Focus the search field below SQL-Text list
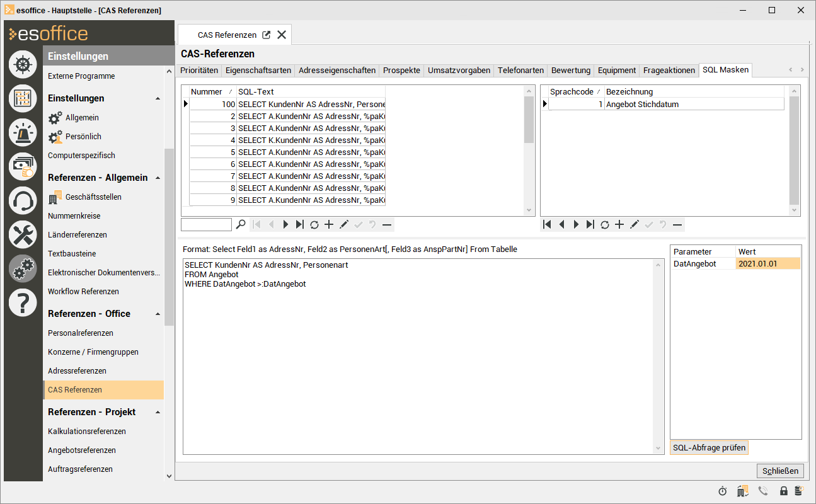Viewport: 816px width, 504px height. pyautogui.click(x=207, y=224)
